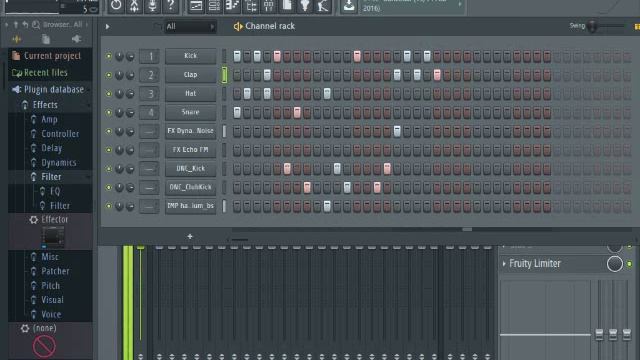Click the gear icon next to (none)
The image size is (640, 360).
click(25, 328)
